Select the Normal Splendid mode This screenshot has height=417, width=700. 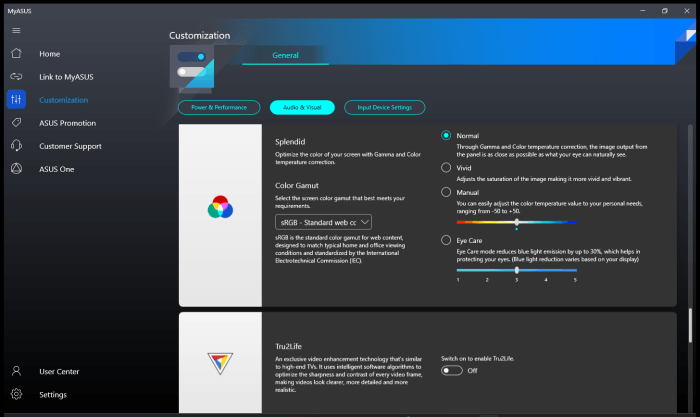click(446, 135)
